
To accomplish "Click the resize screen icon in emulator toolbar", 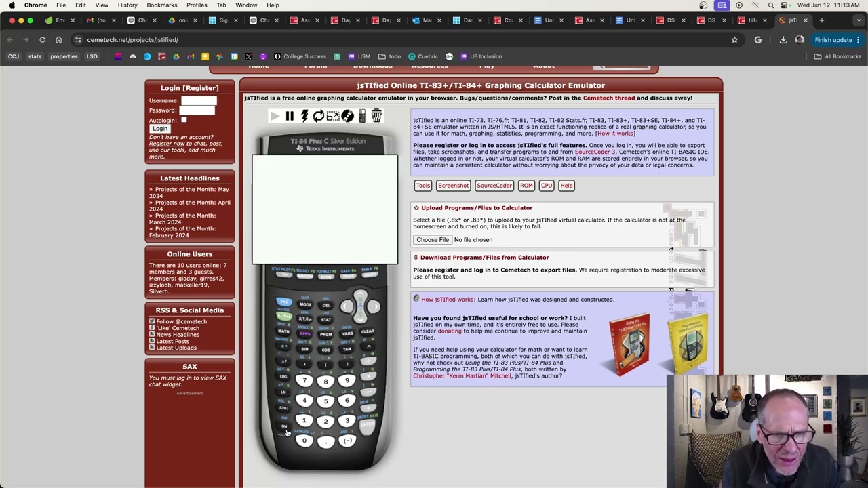I will click(x=332, y=116).
